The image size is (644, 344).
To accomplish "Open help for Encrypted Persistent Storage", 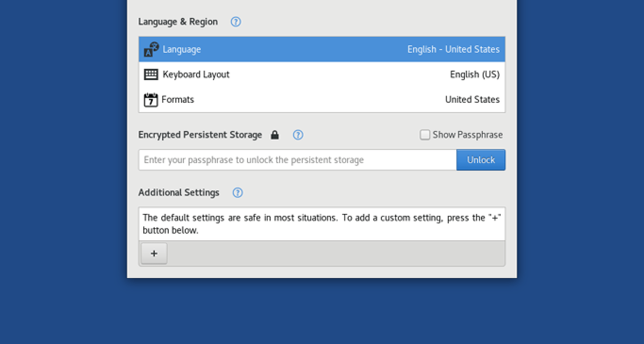I will [298, 135].
